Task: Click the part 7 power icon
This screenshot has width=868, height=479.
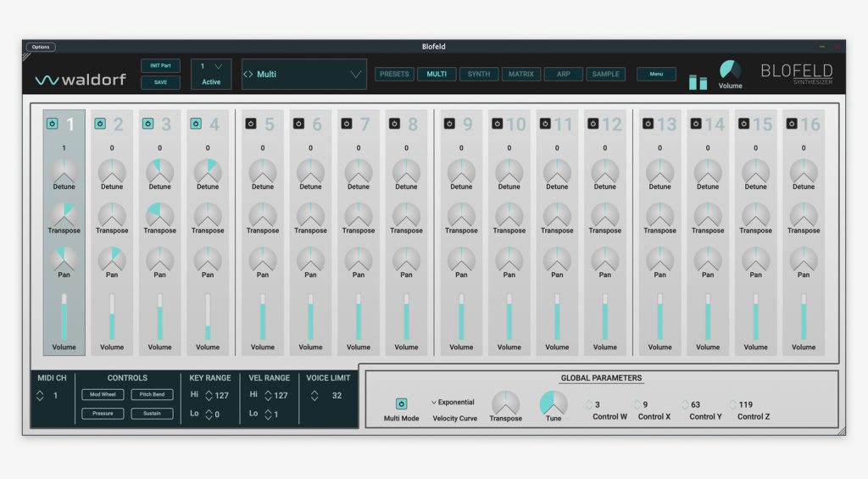Action: (347, 124)
